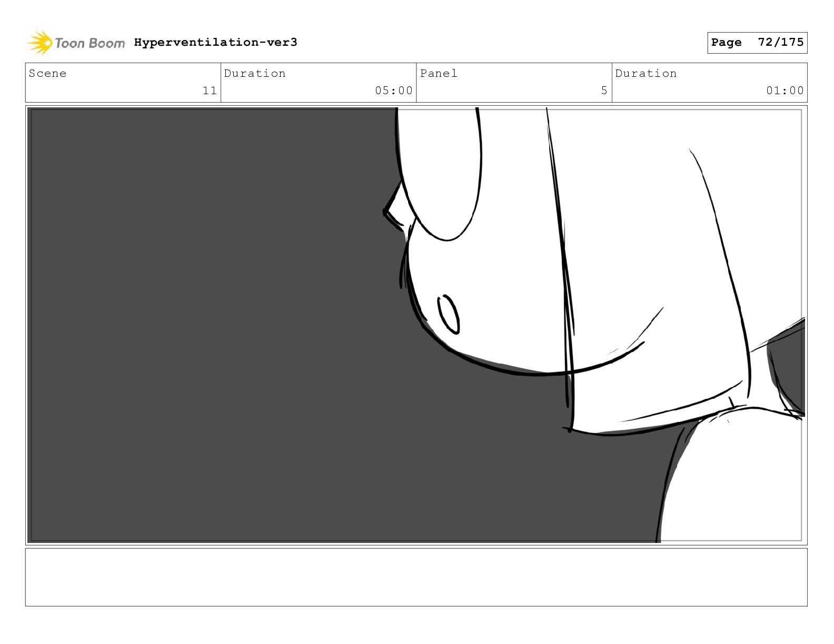Image resolution: width=834 pixels, height=644 pixels.
Task: Click the scene duration value '05:00'
Action: pyautogui.click(x=393, y=90)
